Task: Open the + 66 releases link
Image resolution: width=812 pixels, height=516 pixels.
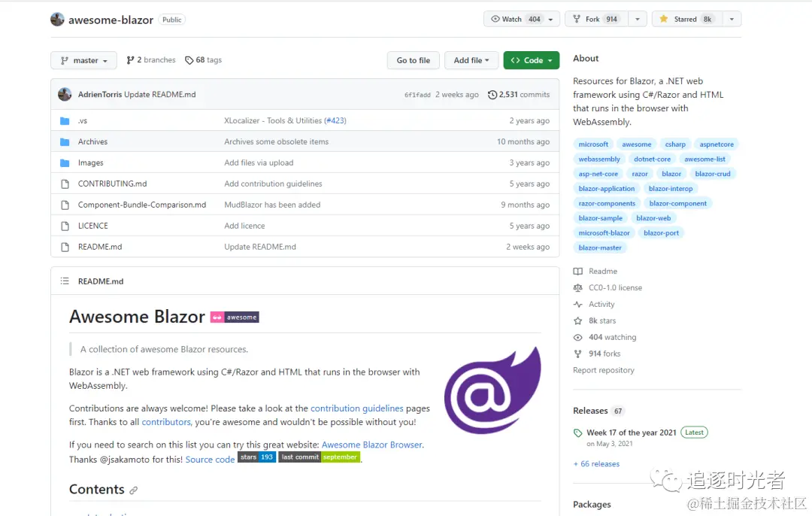Action: 596,463
